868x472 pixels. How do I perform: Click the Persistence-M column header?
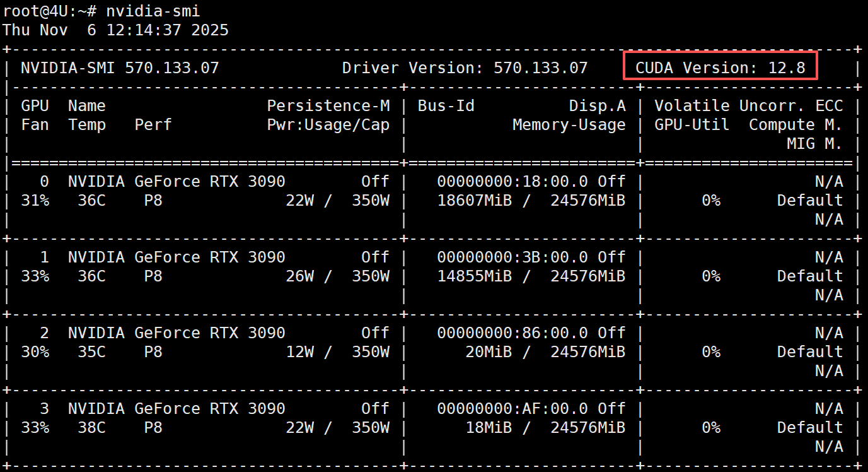328,105
